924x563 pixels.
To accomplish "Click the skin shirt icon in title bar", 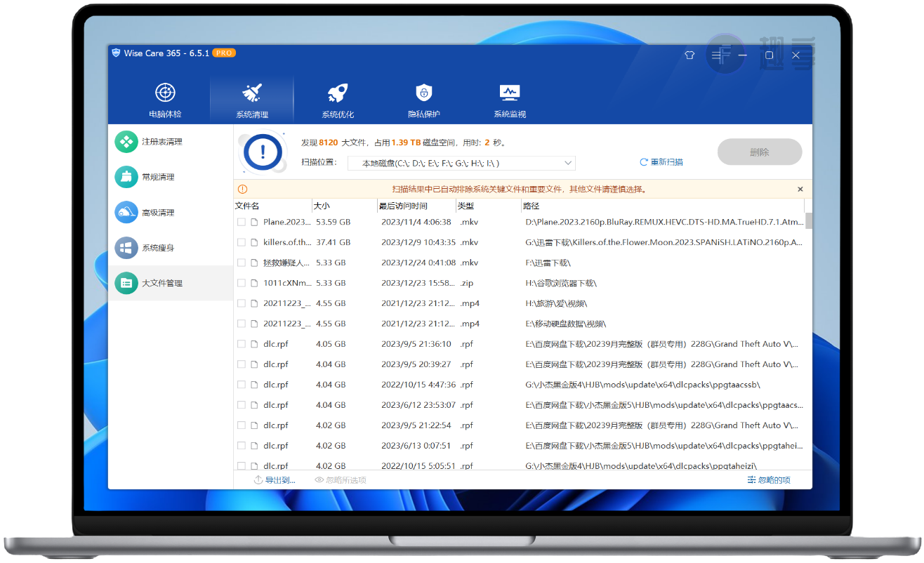I will 689,55.
